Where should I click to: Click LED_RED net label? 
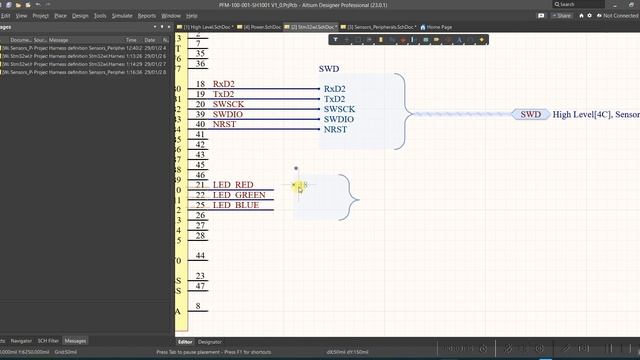[x=233, y=184]
